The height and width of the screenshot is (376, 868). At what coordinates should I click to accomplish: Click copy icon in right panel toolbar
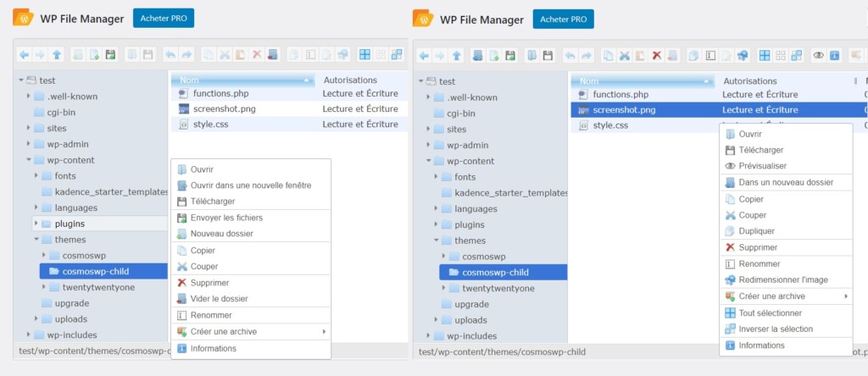[x=609, y=56]
